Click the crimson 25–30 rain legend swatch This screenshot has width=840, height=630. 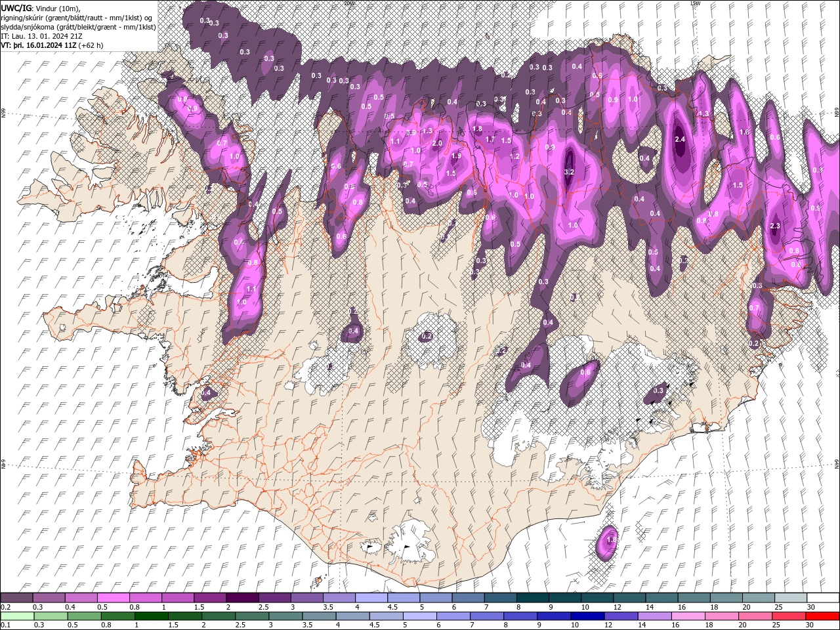tap(788, 616)
